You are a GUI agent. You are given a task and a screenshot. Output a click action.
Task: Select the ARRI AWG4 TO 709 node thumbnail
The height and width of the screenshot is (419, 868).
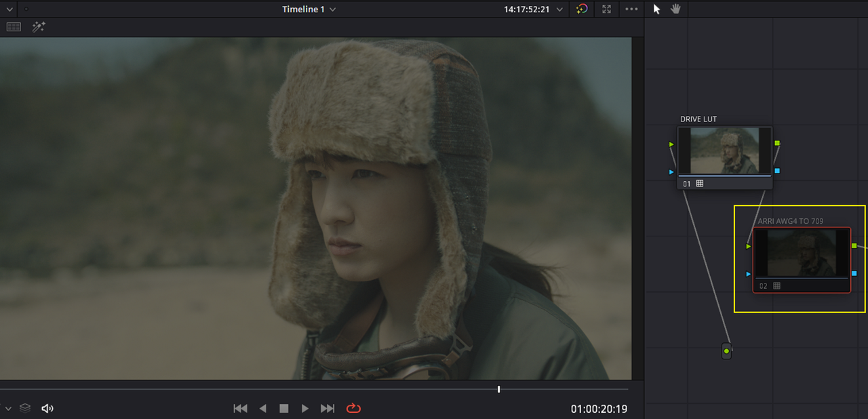(802, 254)
